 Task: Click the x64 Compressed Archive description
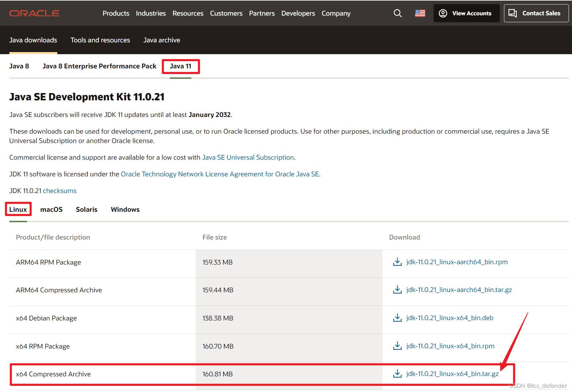click(x=53, y=374)
